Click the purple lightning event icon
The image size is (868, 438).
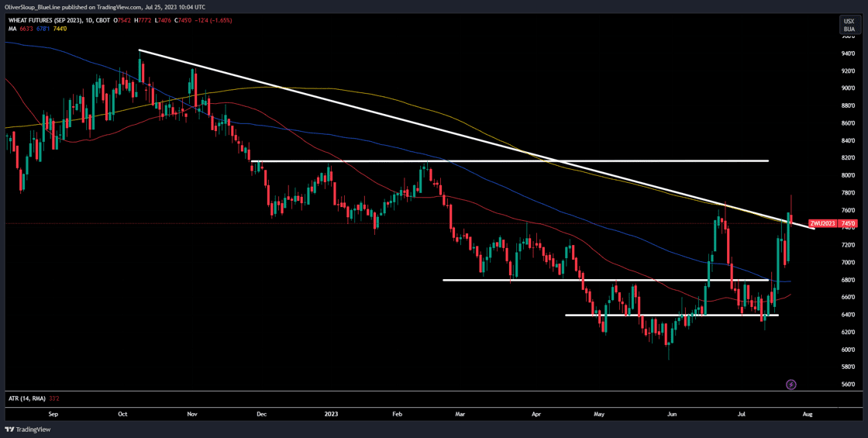click(791, 384)
